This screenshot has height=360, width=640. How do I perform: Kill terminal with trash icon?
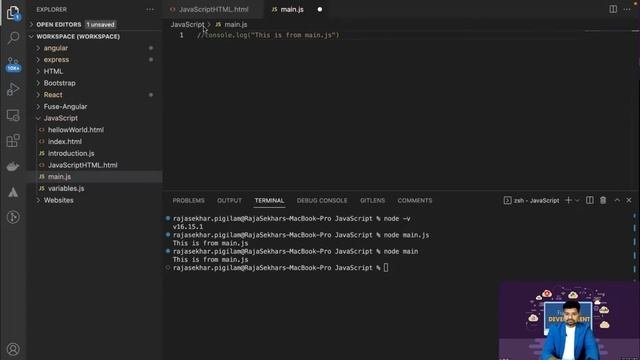tap(603, 200)
